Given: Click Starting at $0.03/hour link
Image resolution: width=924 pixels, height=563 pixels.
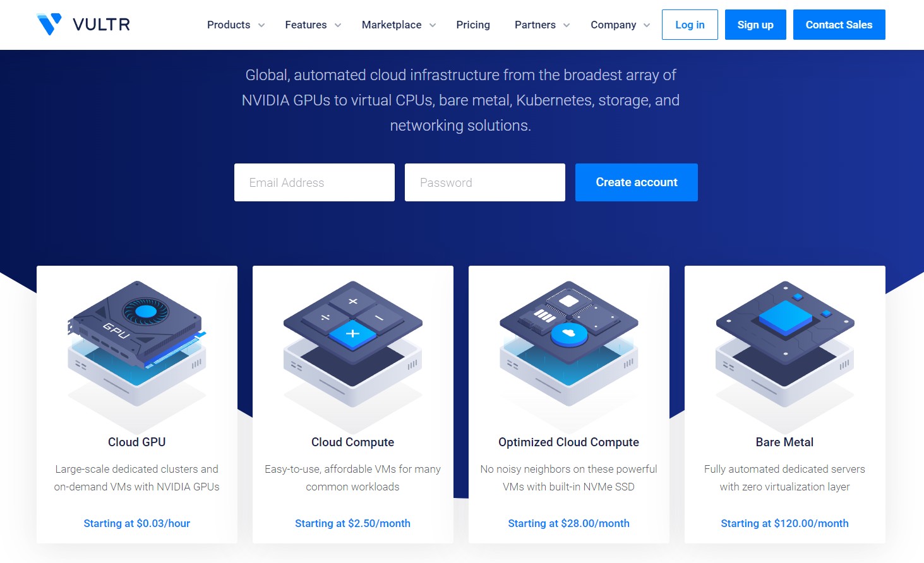Looking at the screenshot, I should (137, 523).
